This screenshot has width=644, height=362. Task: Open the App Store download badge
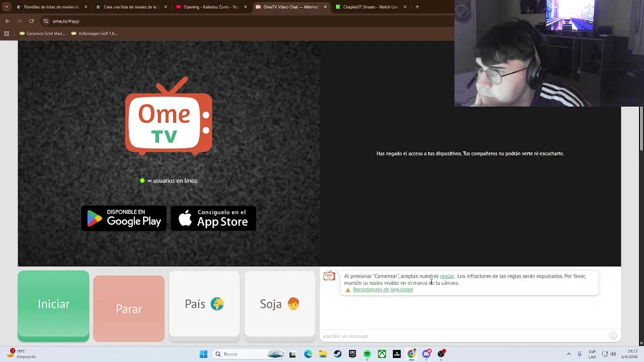[x=213, y=218]
